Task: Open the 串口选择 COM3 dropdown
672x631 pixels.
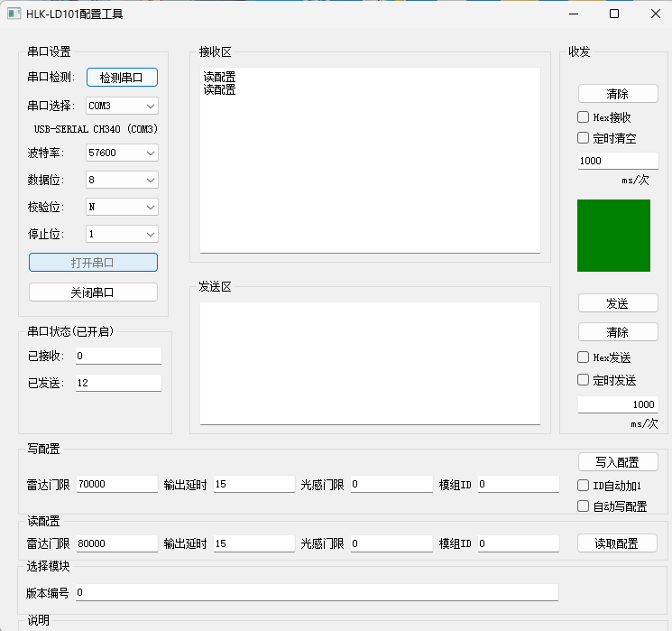Action: point(122,106)
